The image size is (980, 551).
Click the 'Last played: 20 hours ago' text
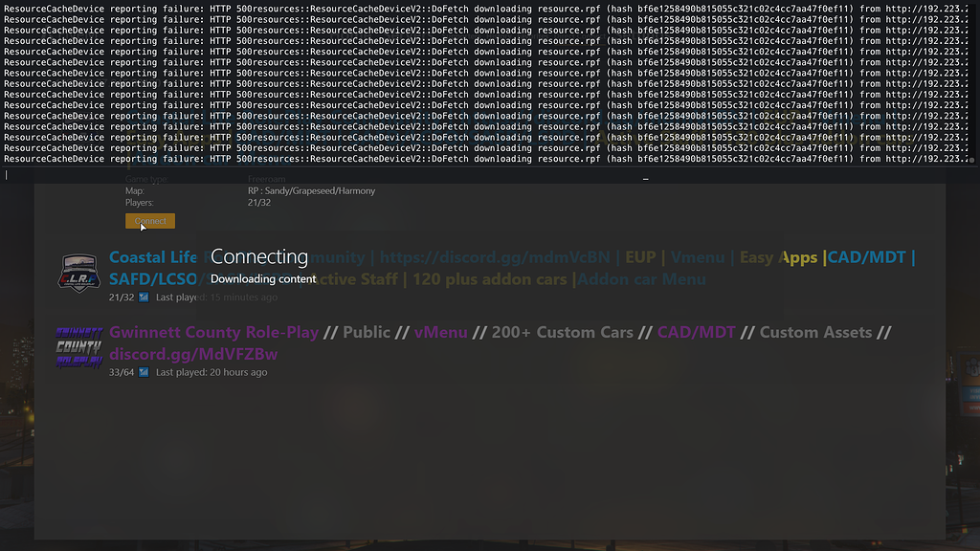[212, 372]
